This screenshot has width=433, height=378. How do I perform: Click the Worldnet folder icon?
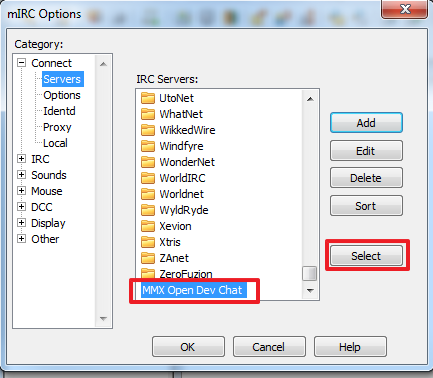tap(148, 194)
